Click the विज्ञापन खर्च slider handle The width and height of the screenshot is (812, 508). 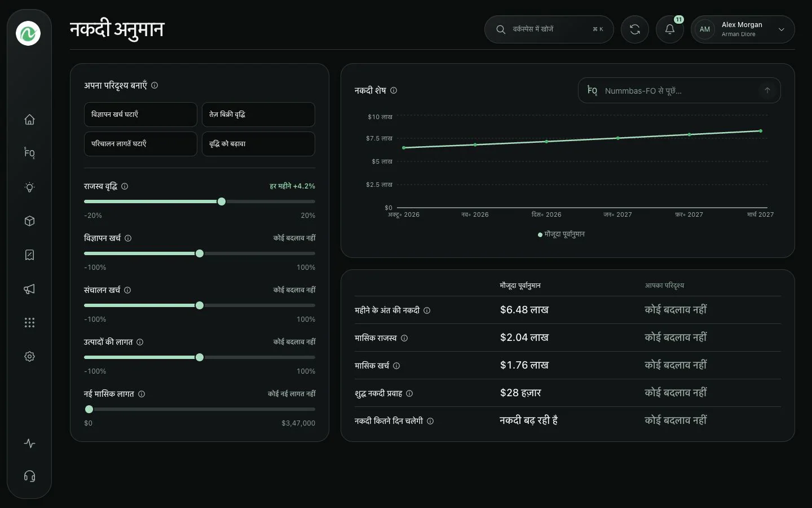pyautogui.click(x=200, y=253)
